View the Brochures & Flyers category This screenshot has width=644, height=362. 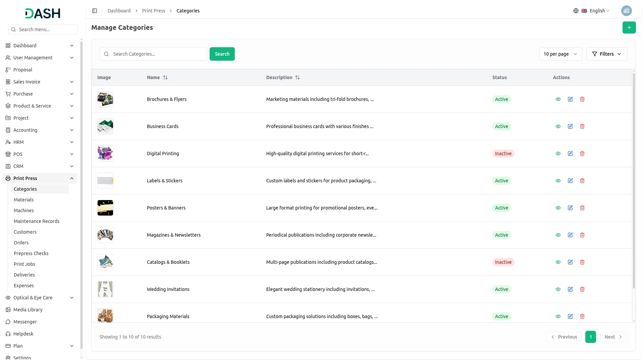(x=558, y=99)
